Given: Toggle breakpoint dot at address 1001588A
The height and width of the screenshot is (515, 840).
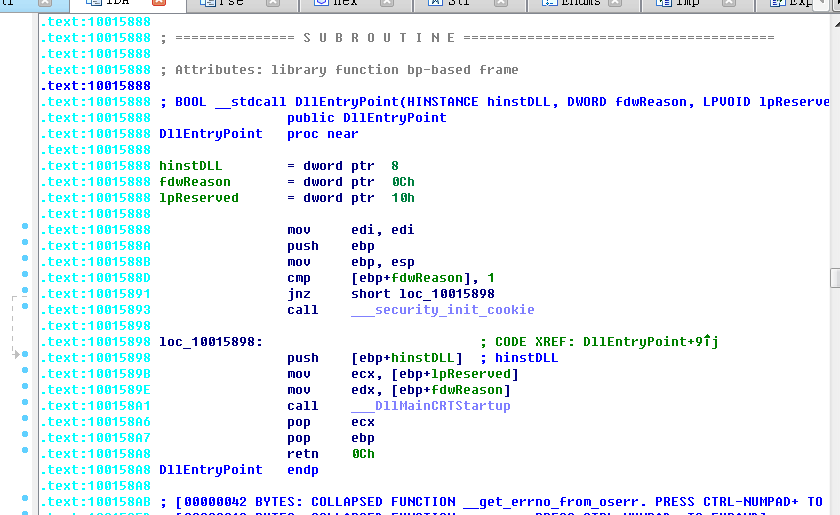Looking at the screenshot, I should click(x=25, y=242).
